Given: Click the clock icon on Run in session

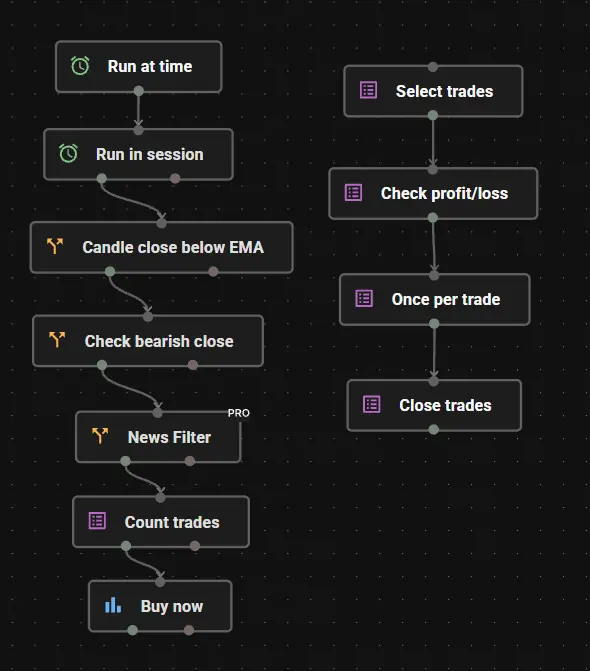Looking at the screenshot, I should coord(68,154).
